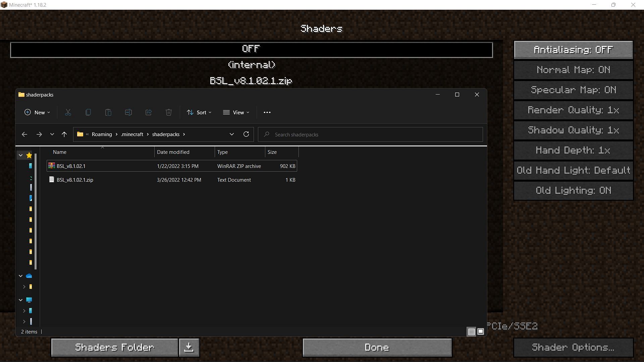Toggle Old Lighting: ON setting
The width and height of the screenshot is (644, 362).
coord(573,191)
